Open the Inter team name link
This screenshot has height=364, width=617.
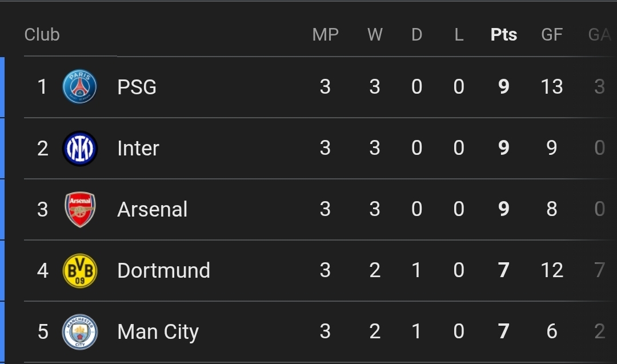click(x=138, y=148)
